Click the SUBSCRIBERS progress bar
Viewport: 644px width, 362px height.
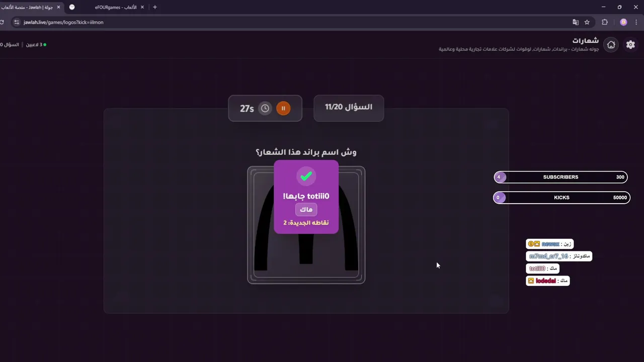pos(560,177)
